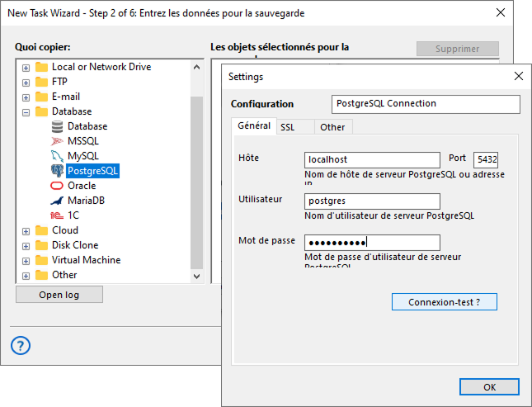Image resolution: width=532 pixels, height=407 pixels.
Task: Select the MSSQL tree item label
Action: tap(83, 141)
